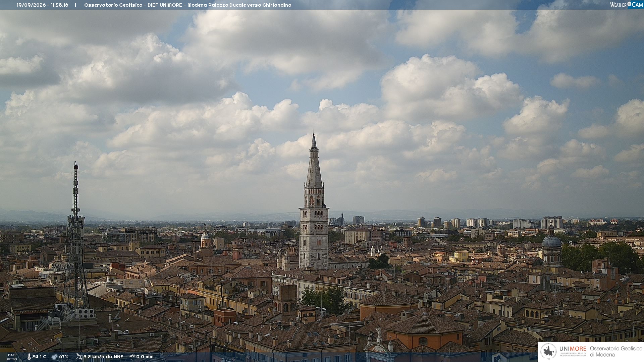The height and width of the screenshot is (362, 644).
Task: Click the 24.1 C temperature reading
Action: (x=39, y=357)
